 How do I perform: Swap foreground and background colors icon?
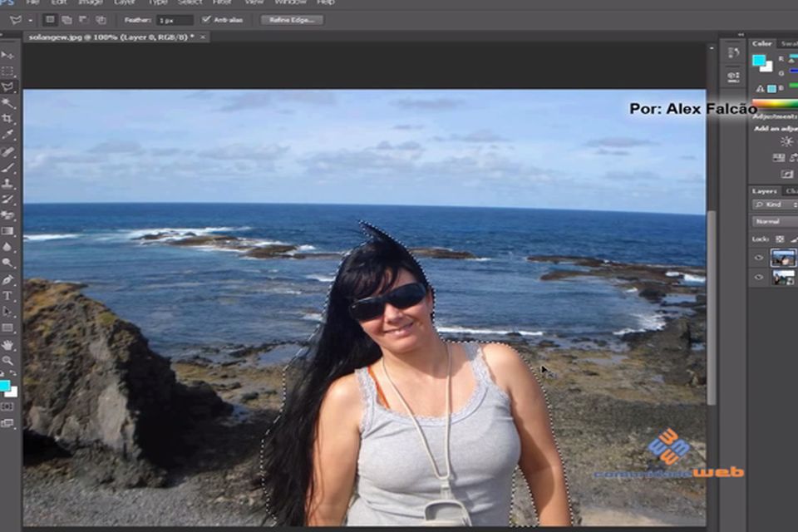point(12,373)
